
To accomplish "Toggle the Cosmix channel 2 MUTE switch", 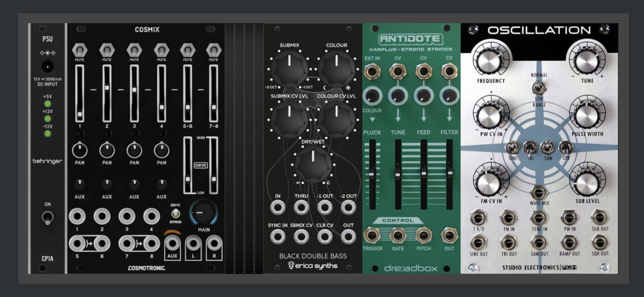I will [x=107, y=50].
